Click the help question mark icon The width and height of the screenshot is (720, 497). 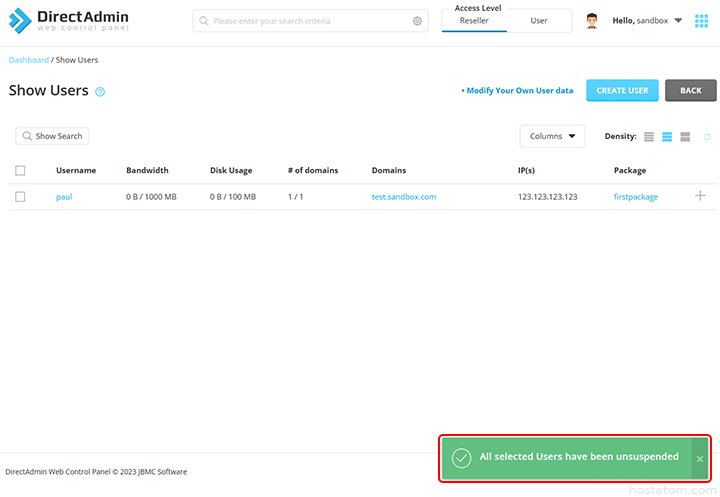[x=100, y=92]
